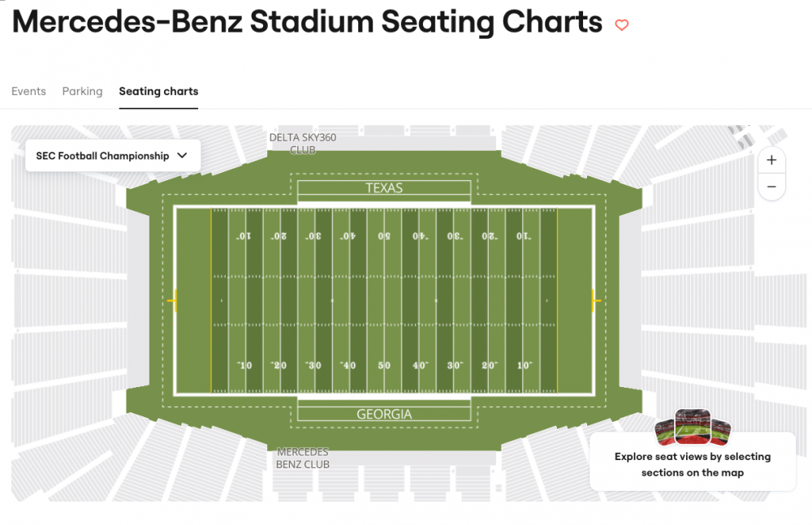Click the "Explore seat views" info text
Image resolution: width=812 pixels, height=525 pixels.
tap(693, 465)
